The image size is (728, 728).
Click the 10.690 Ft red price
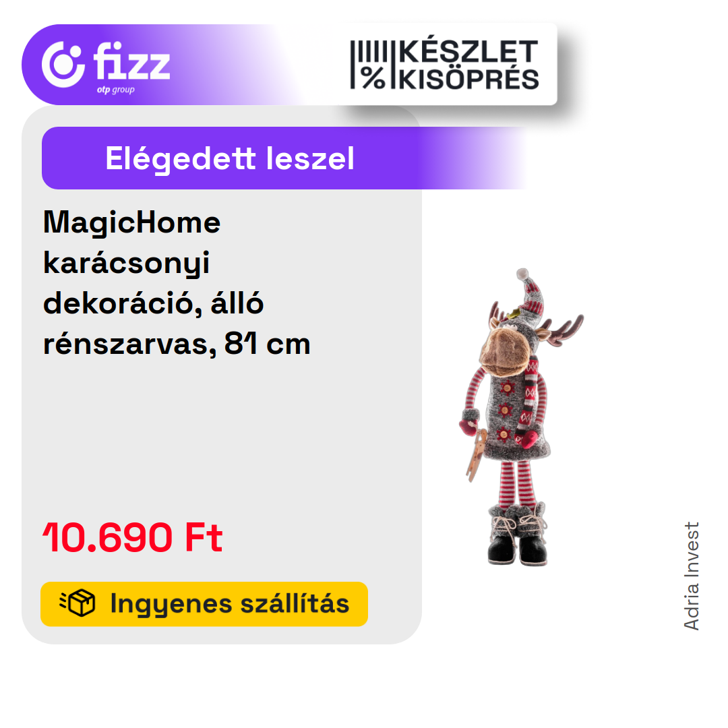point(133,537)
